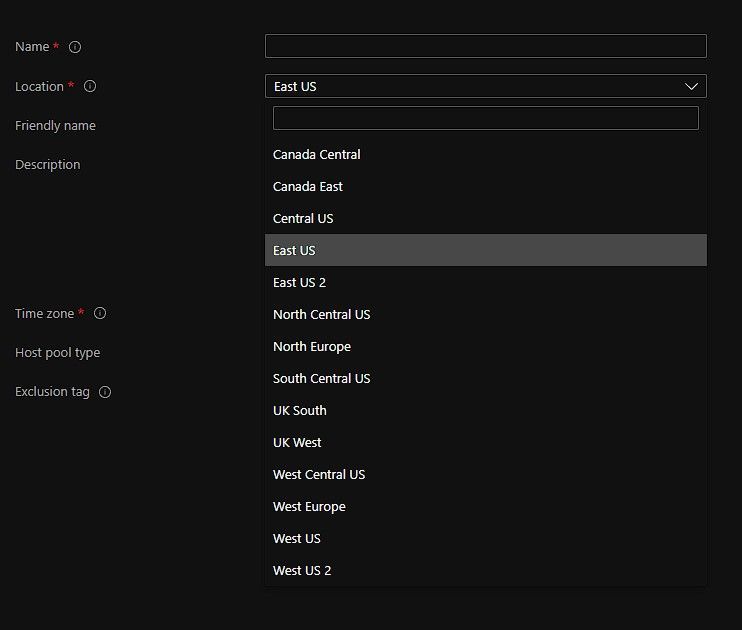Click the info icon next to Location
The image size is (742, 630).
coord(90,87)
